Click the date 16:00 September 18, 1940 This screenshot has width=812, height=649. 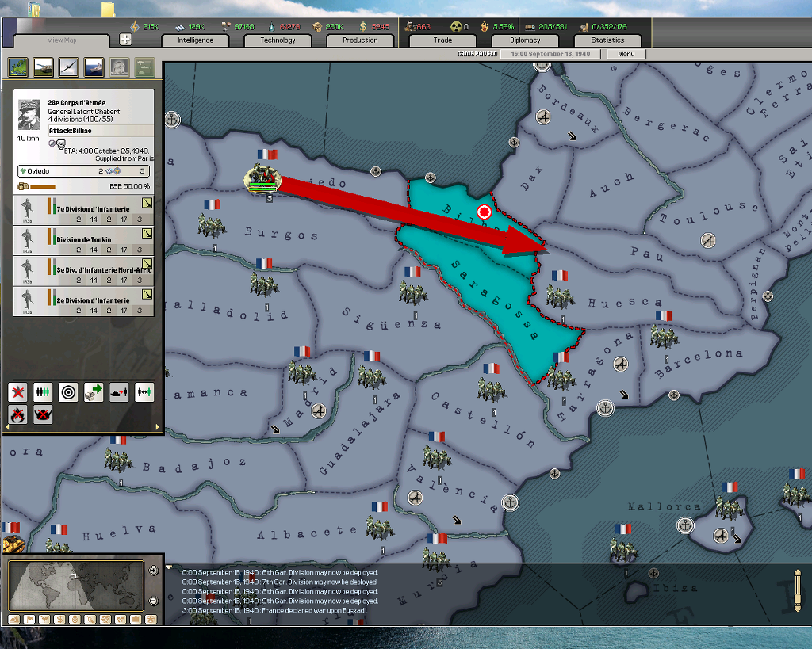[550, 54]
